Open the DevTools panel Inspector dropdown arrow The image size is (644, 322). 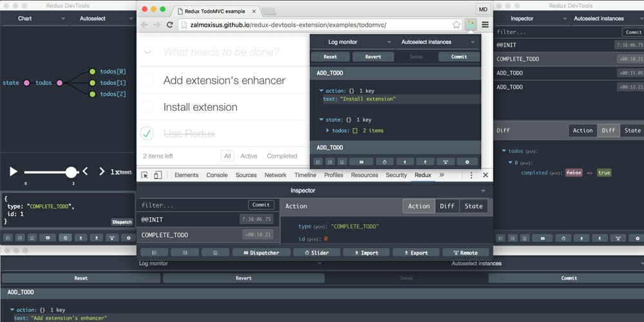point(483,191)
